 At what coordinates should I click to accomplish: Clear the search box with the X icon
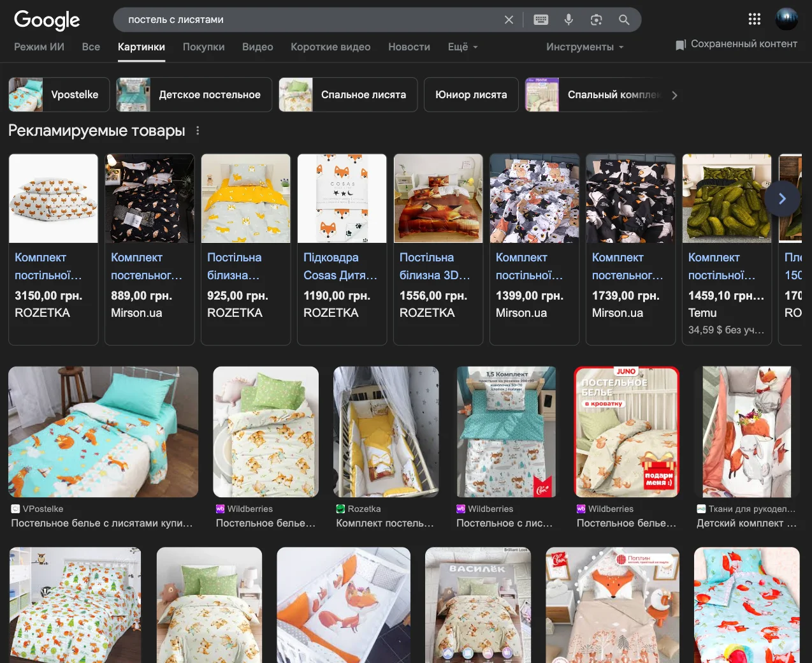click(x=509, y=20)
